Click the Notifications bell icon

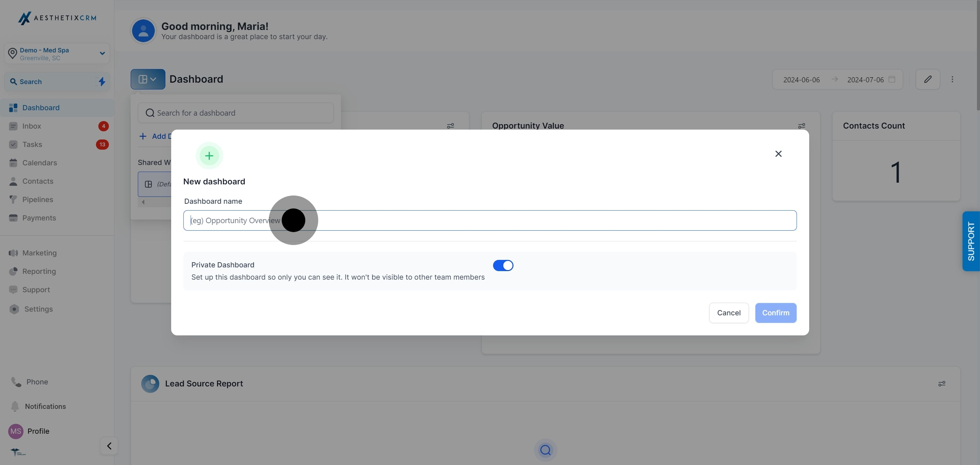15,406
